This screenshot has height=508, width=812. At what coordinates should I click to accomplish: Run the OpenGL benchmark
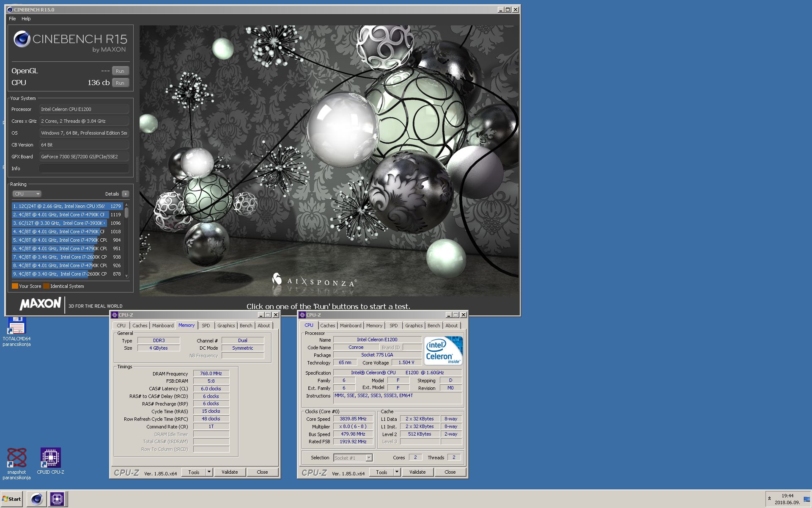[x=120, y=71]
